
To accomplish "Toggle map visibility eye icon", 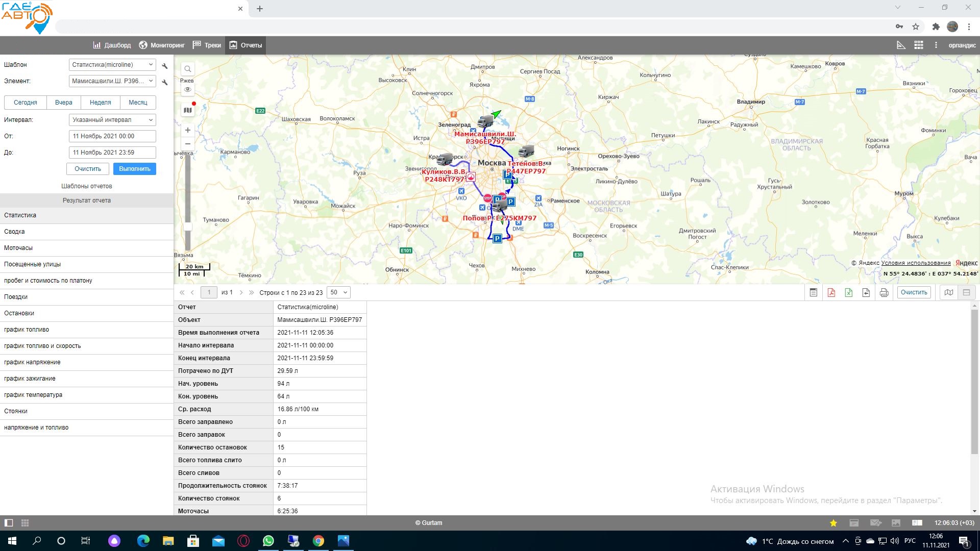I will coord(188,89).
